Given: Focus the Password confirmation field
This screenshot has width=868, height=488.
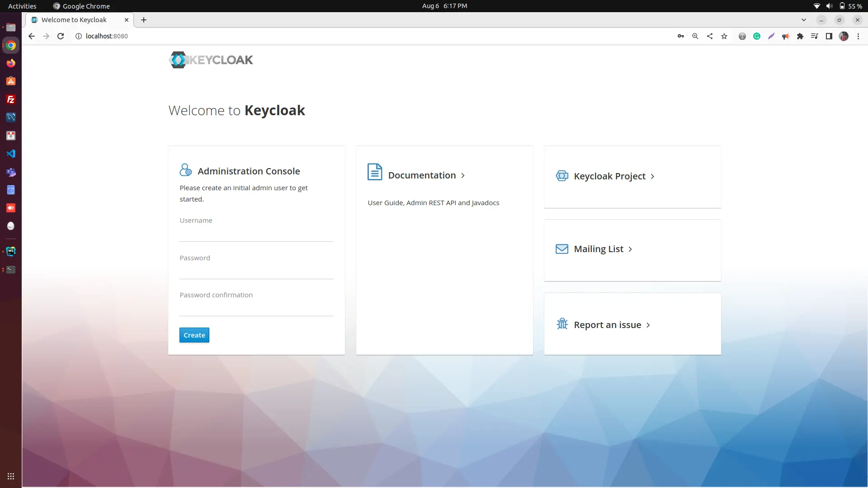Looking at the screenshot, I should [256, 308].
